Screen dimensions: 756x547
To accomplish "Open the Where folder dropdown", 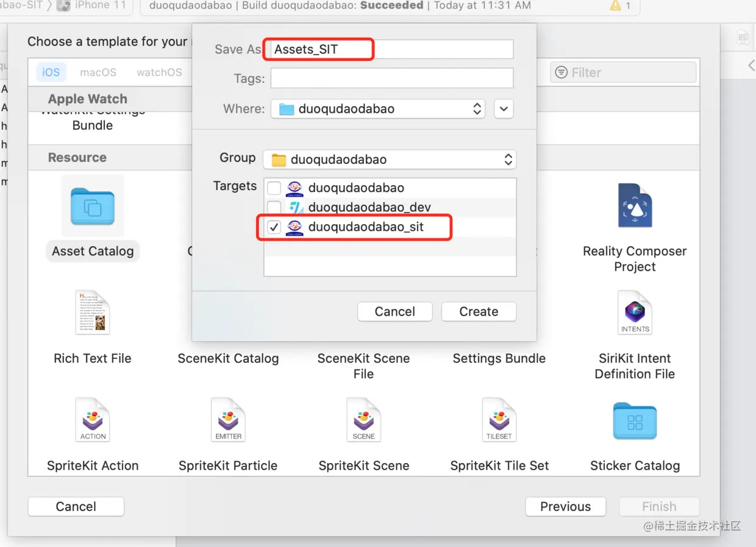I will pyautogui.click(x=378, y=109).
